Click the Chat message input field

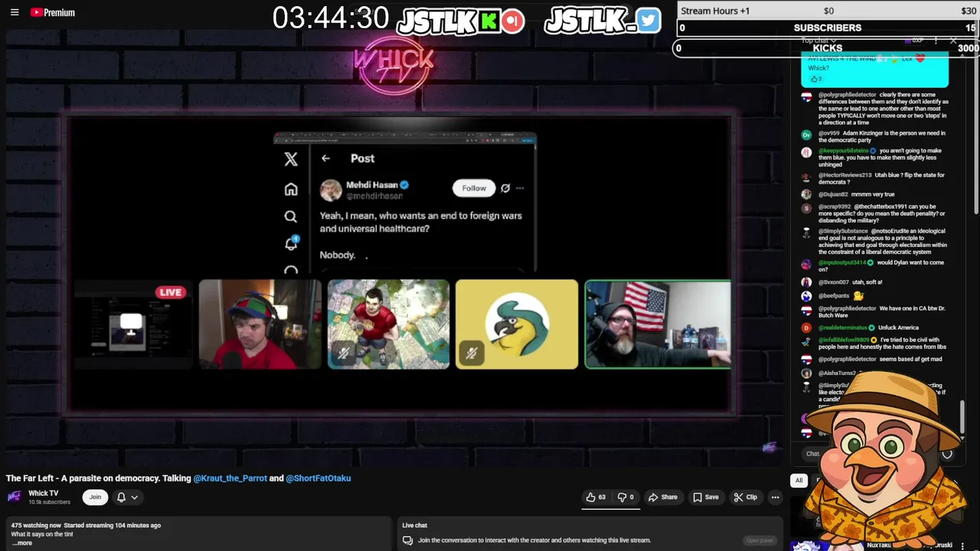click(813, 454)
